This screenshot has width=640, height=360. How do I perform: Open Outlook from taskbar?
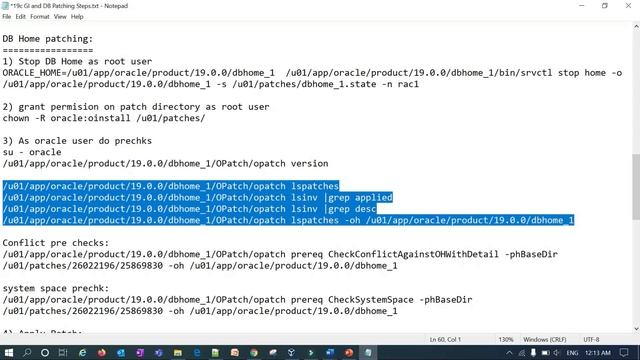(x=121, y=353)
